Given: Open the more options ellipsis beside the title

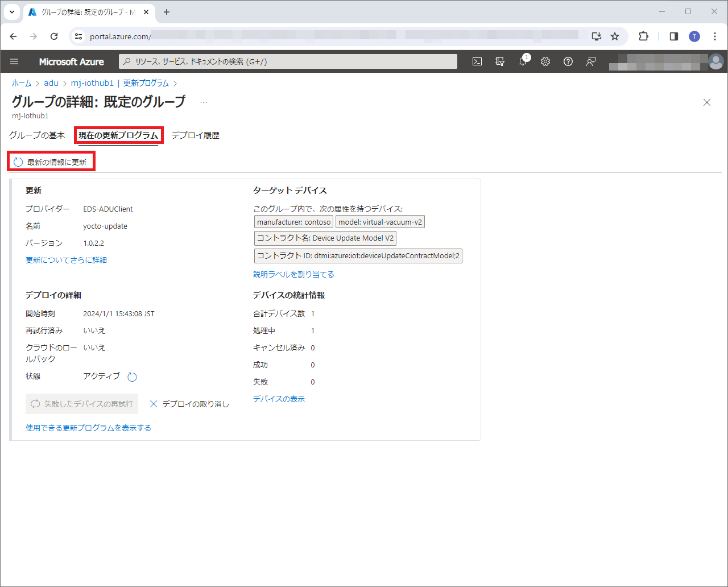Looking at the screenshot, I should (204, 102).
